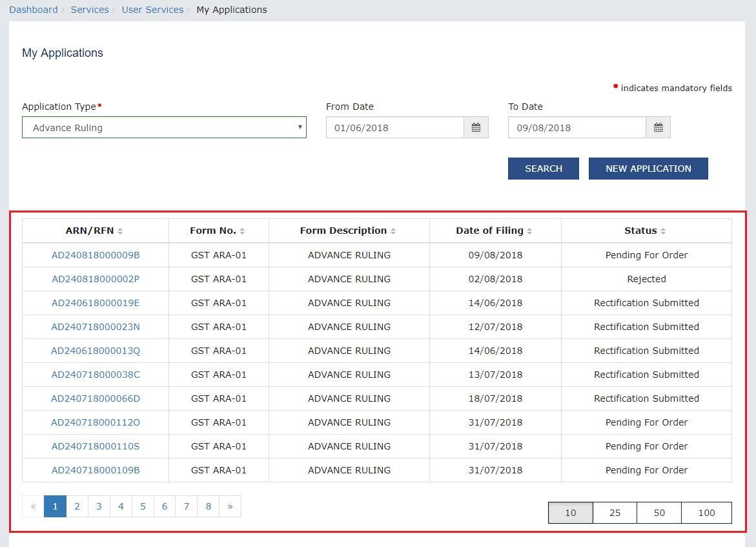Open User Services breadcrumb link
The width and height of the screenshot is (756, 547).
click(152, 10)
